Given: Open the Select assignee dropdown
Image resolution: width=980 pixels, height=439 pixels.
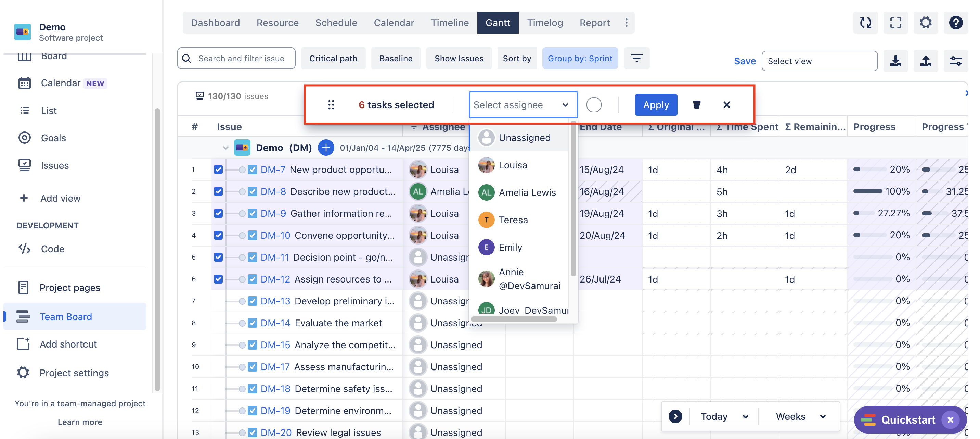Looking at the screenshot, I should pos(523,105).
